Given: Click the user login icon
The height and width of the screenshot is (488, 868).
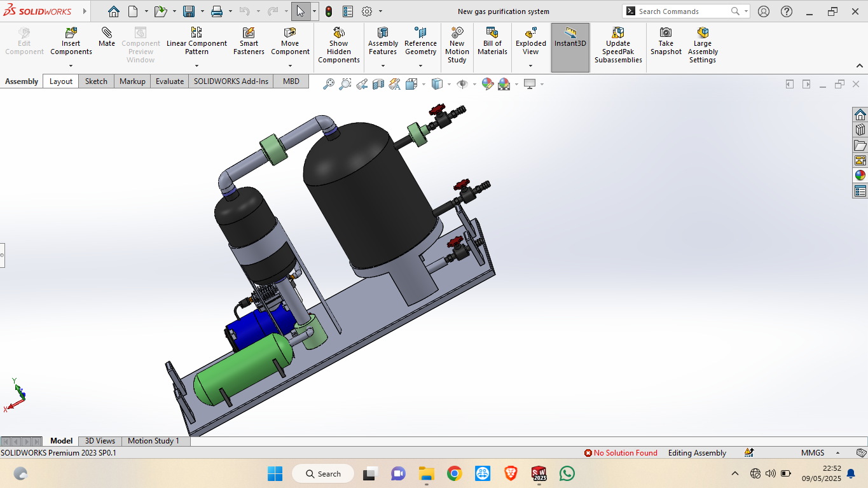Looking at the screenshot, I should [764, 11].
